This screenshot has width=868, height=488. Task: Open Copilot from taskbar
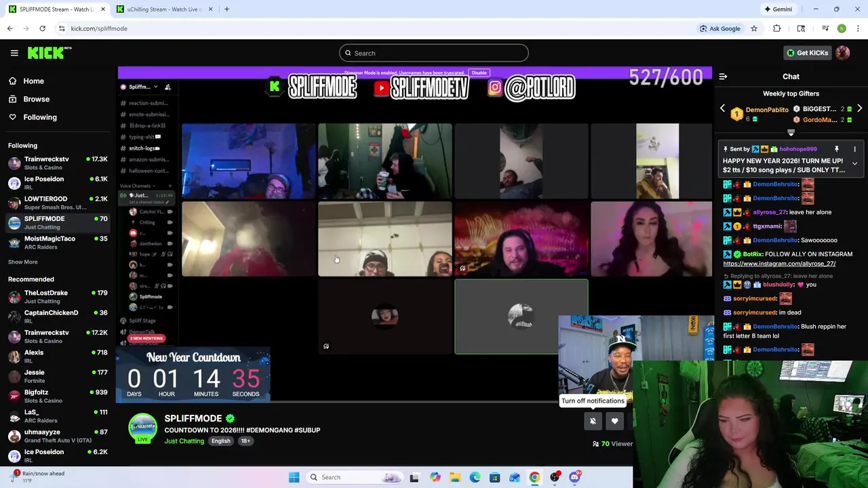point(435,477)
